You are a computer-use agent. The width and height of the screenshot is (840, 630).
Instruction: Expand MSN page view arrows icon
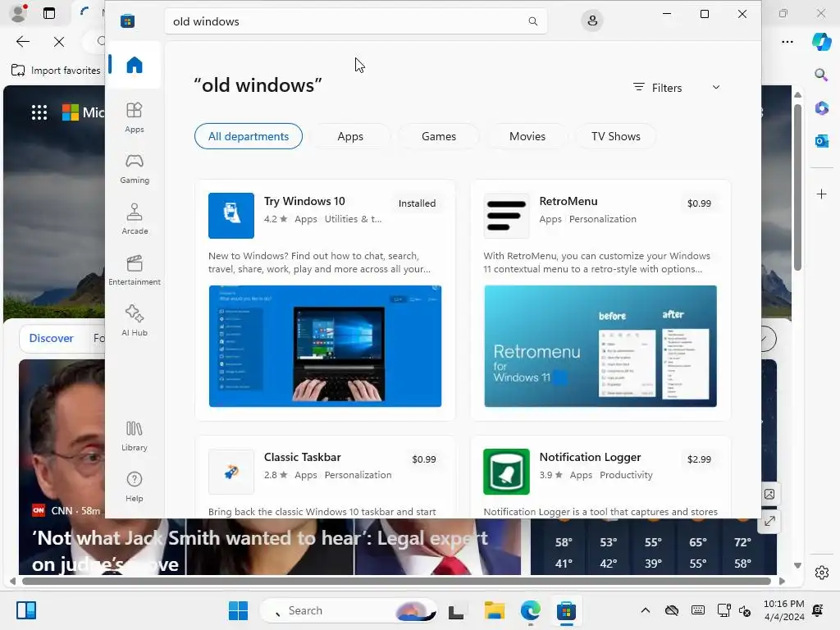click(769, 521)
